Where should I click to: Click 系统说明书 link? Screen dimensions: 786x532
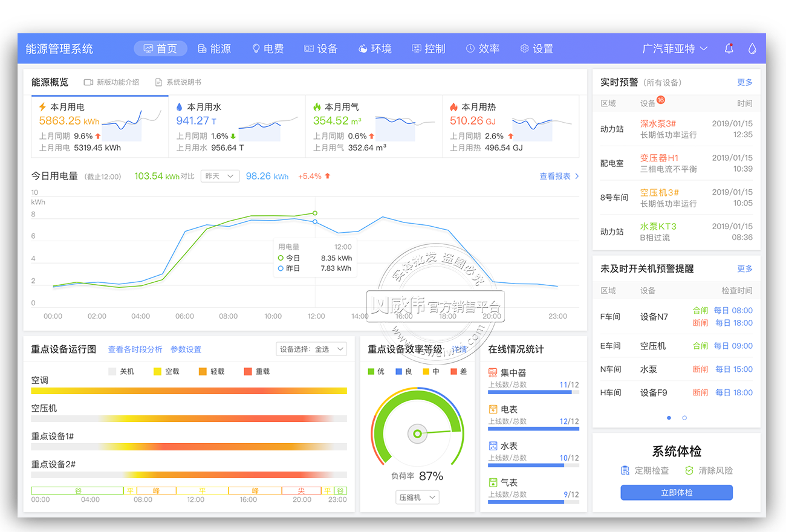184,82
